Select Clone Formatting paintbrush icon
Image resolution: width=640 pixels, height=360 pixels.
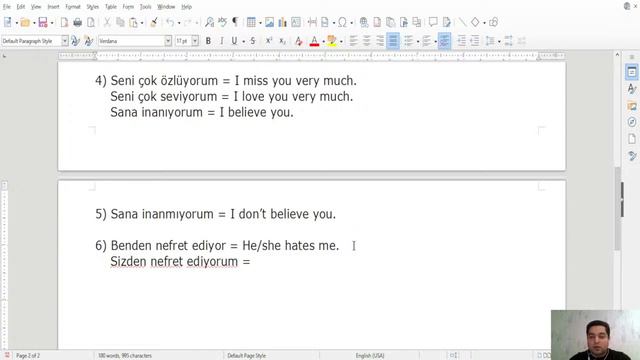coord(154,22)
